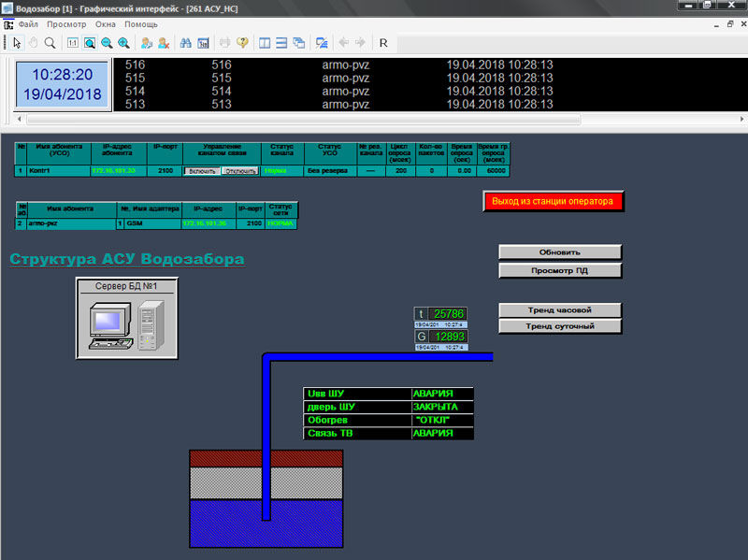Tile windows side by side
This screenshot has height=560, width=748.
pos(265,42)
